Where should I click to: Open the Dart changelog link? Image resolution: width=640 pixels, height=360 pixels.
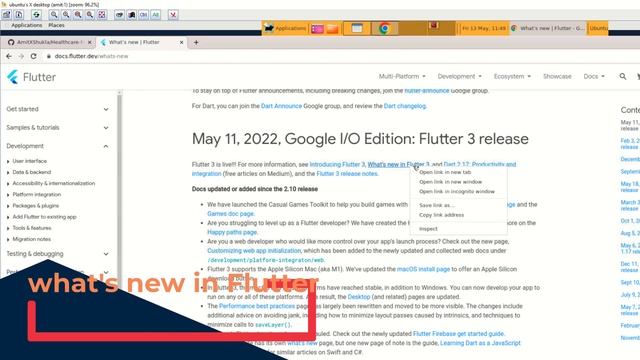[404, 106]
